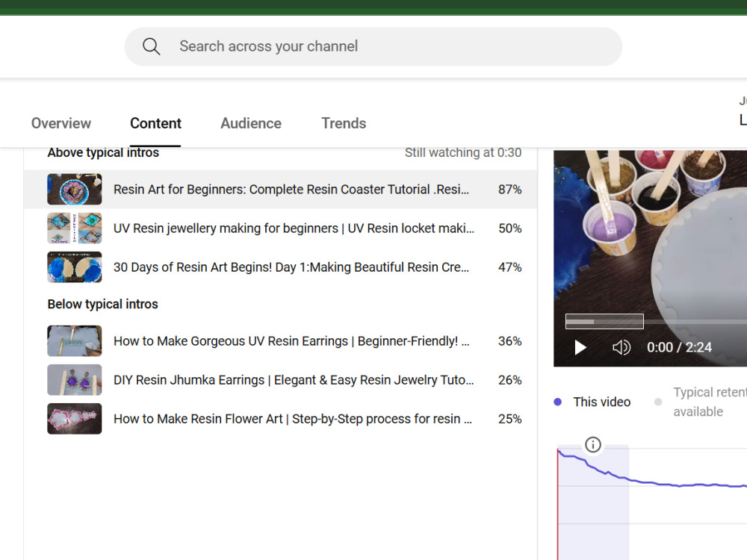747x560 pixels.
Task: Go to the Trends tab
Action: 344,123
